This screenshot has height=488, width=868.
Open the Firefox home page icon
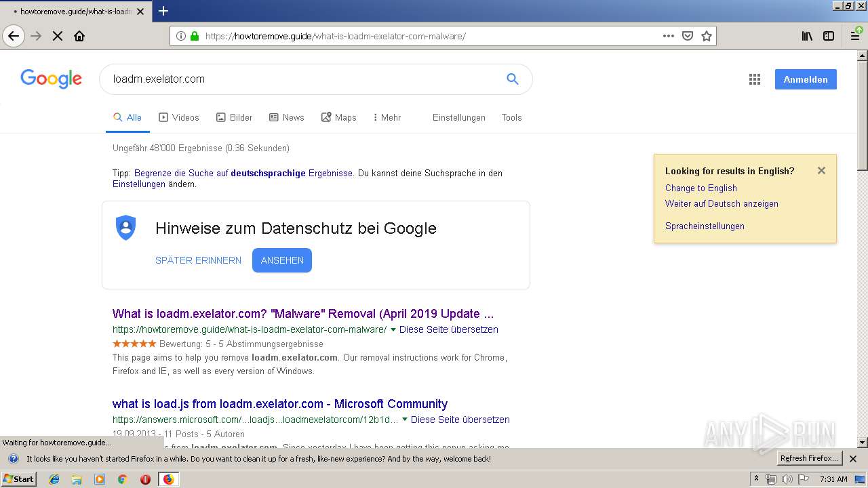pos(79,36)
